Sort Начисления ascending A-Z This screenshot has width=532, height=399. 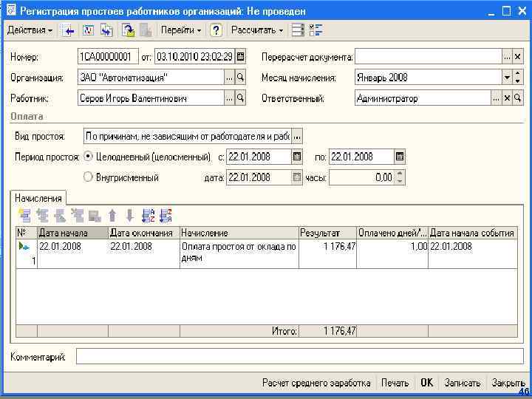(x=148, y=216)
